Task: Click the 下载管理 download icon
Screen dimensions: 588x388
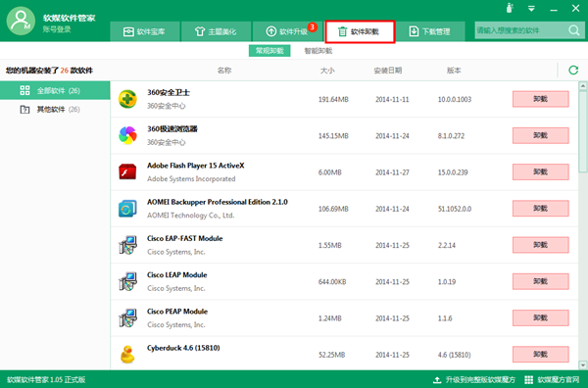Action: click(x=414, y=31)
